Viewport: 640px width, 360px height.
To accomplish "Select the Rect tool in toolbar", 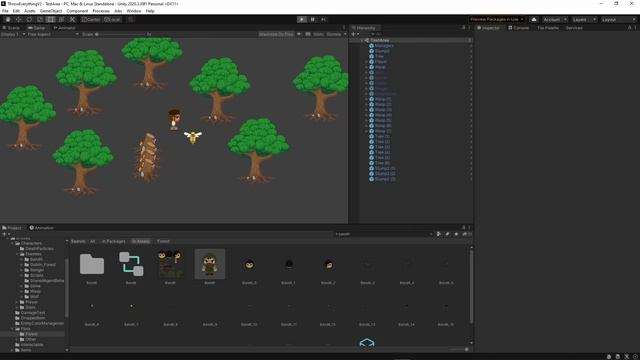I will 51,19.
